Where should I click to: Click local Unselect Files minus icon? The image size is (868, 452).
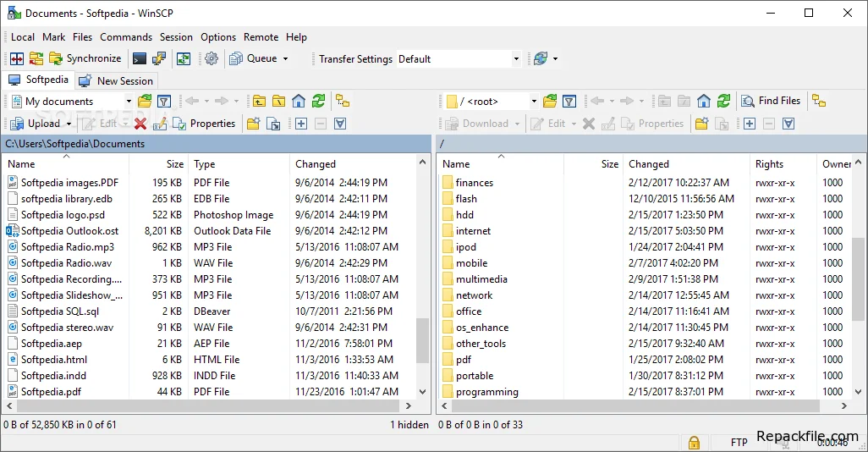pos(321,124)
